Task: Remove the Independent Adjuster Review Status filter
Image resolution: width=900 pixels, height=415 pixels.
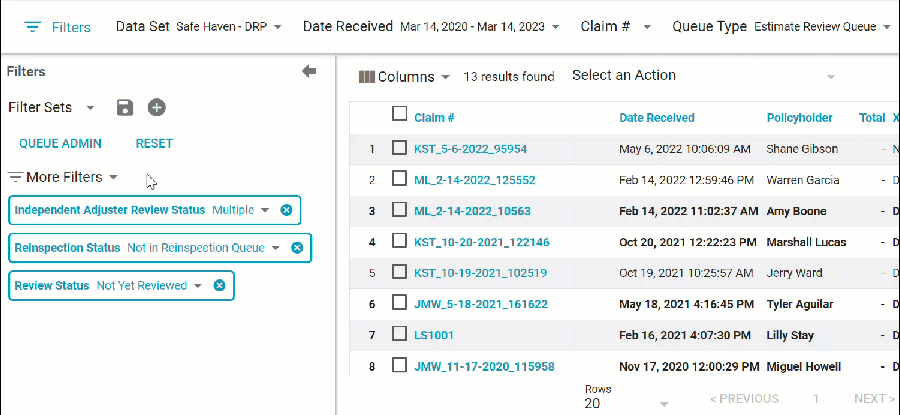Action: pos(286,210)
